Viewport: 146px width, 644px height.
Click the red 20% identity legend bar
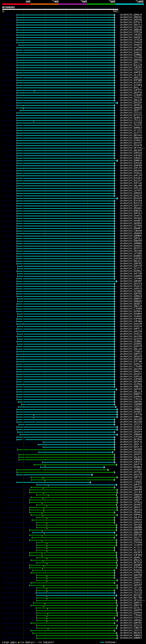pos(16,4)
